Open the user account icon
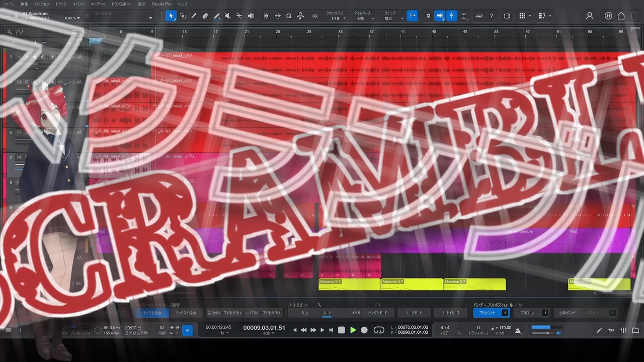Viewport: 644px width, 362px height. coord(590,16)
